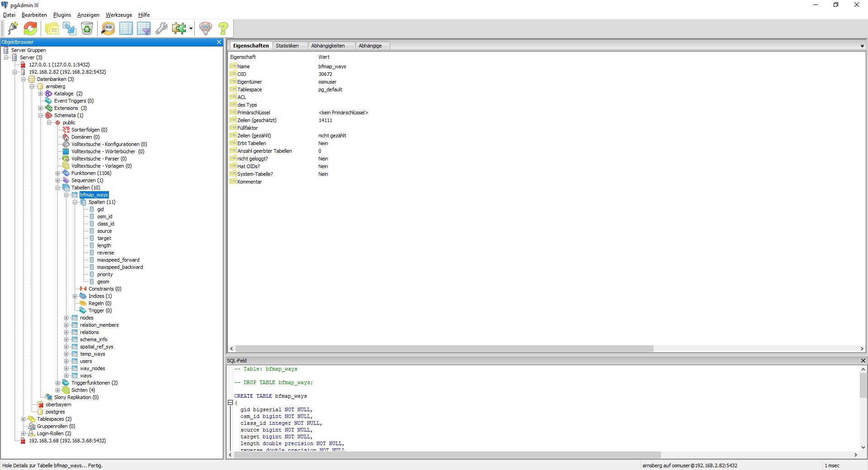Select the maxspeed_forward column

[118, 260]
